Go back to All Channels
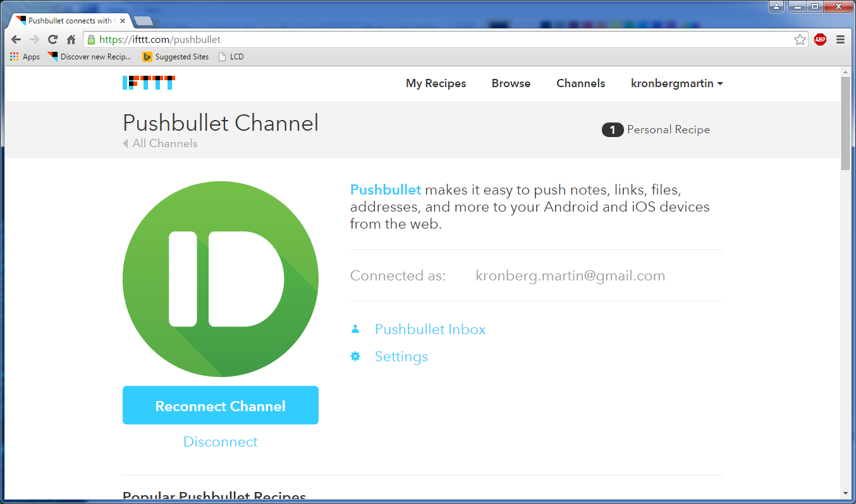The image size is (856, 504). [161, 143]
